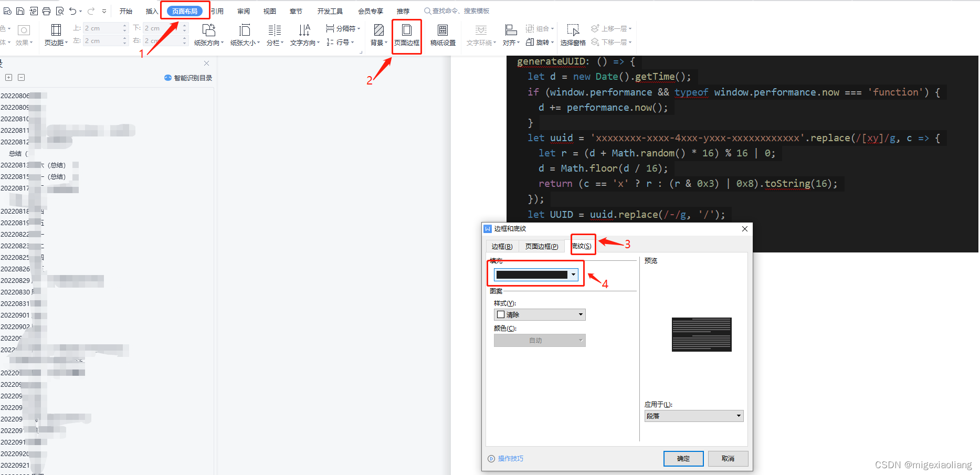Click the 分隔符 breaks icon
The height and width of the screenshot is (475, 980).
330,28
